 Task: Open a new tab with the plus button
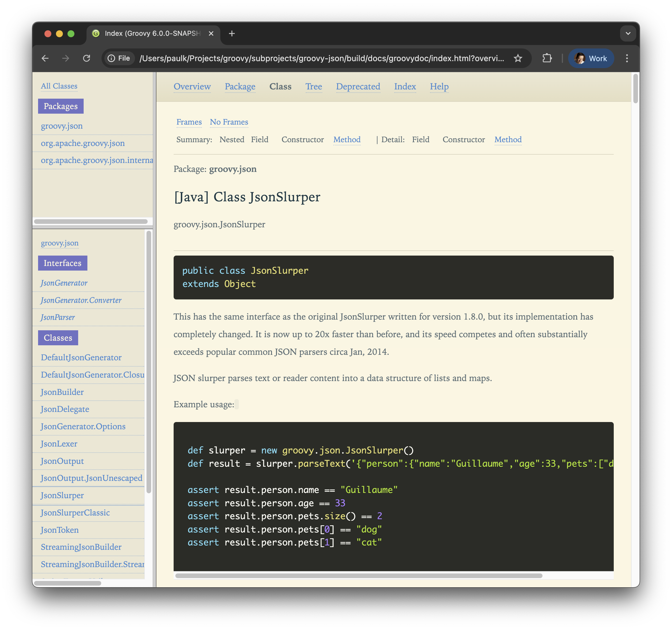(x=232, y=33)
